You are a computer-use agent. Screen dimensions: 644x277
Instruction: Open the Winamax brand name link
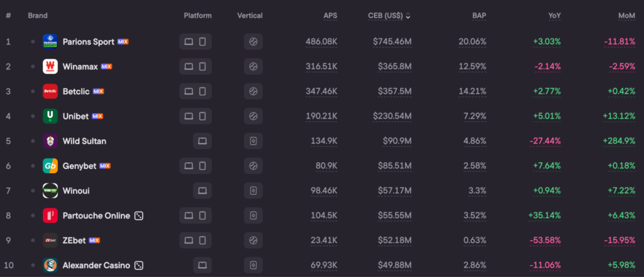click(x=80, y=67)
